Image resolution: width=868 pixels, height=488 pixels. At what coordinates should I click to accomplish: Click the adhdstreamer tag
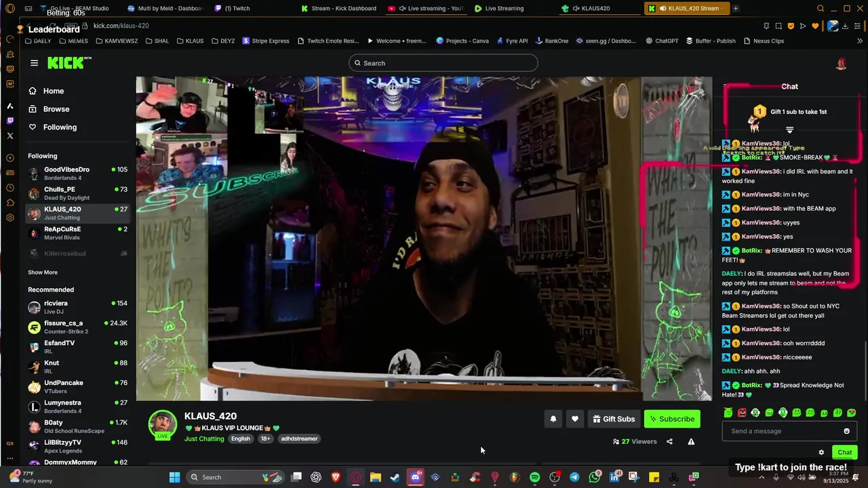(299, 439)
